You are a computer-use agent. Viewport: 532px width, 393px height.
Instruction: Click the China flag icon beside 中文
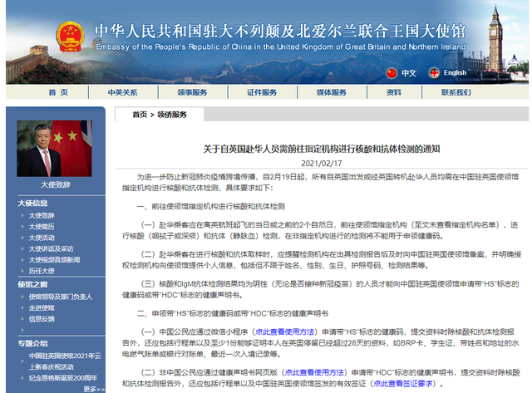click(392, 73)
